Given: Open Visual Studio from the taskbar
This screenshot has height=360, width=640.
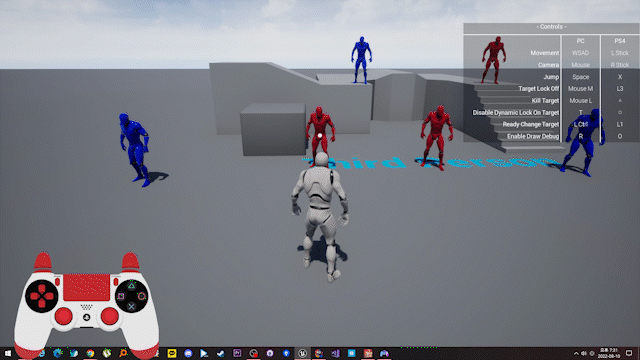Looking at the screenshot, I should 335,353.
